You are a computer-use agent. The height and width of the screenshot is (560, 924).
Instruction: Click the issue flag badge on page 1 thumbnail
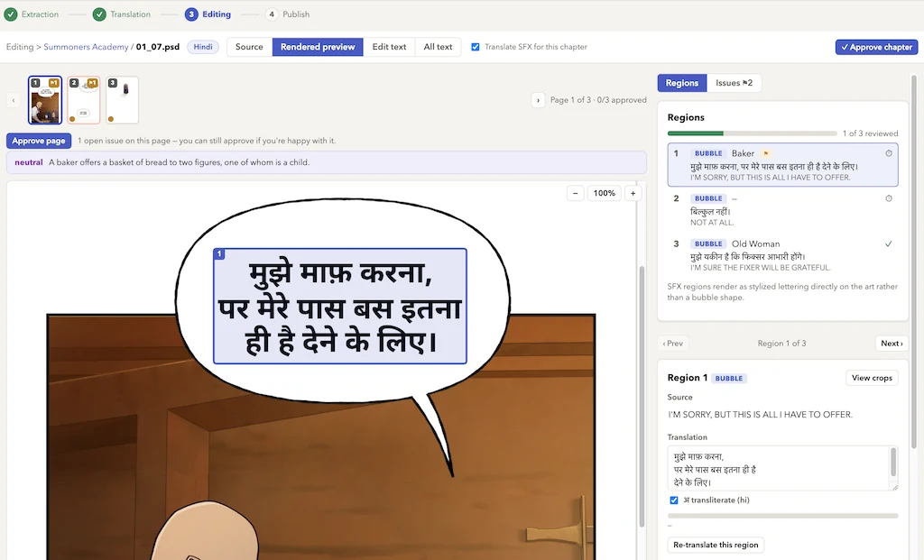click(x=53, y=83)
